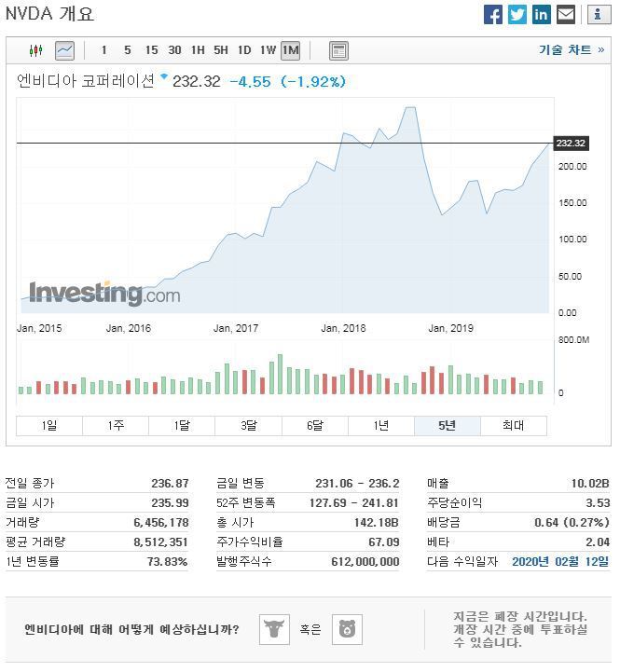Click the 0.64 (0.27%) dividend value
The image size is (620, 672).
[572, 523]
